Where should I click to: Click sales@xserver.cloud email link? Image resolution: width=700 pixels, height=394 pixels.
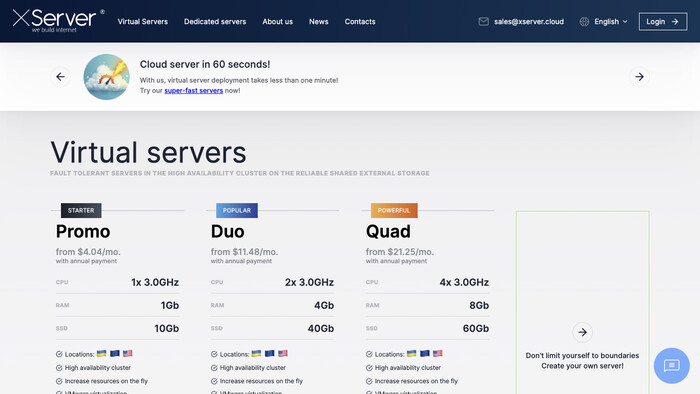point(529,21)
